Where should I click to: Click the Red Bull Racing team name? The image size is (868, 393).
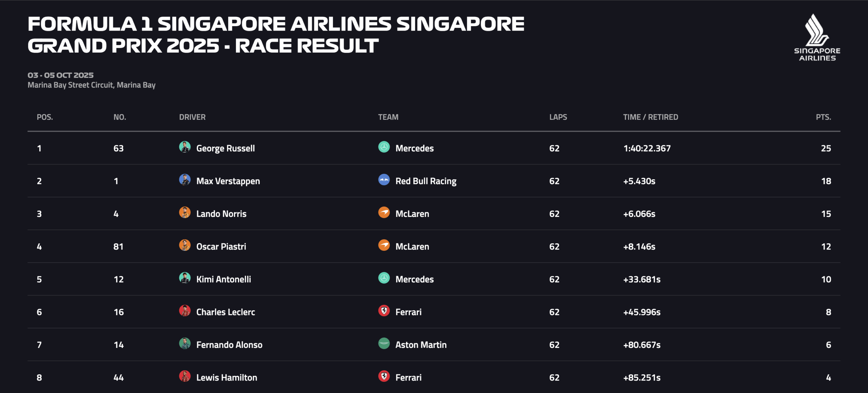426,181
